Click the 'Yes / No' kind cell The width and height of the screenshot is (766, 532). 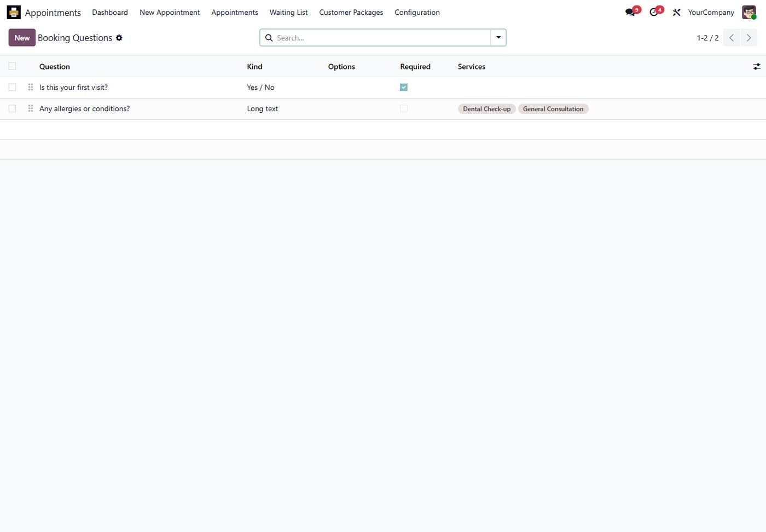[x=260, y=88]
